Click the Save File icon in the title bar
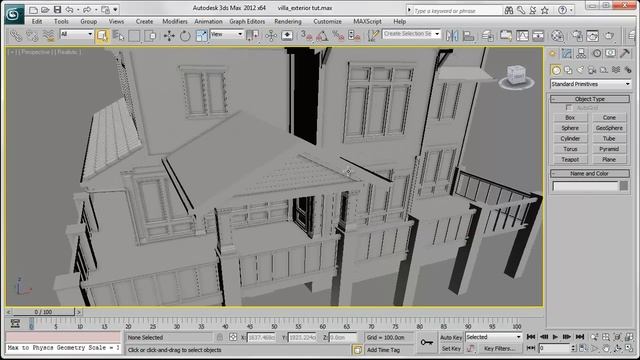Screen dimensions: 640x360 tap(58, 9)
